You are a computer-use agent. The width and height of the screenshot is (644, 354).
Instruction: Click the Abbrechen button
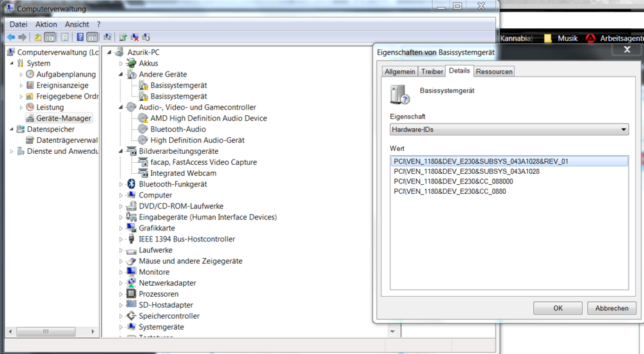tap(611, 308)
